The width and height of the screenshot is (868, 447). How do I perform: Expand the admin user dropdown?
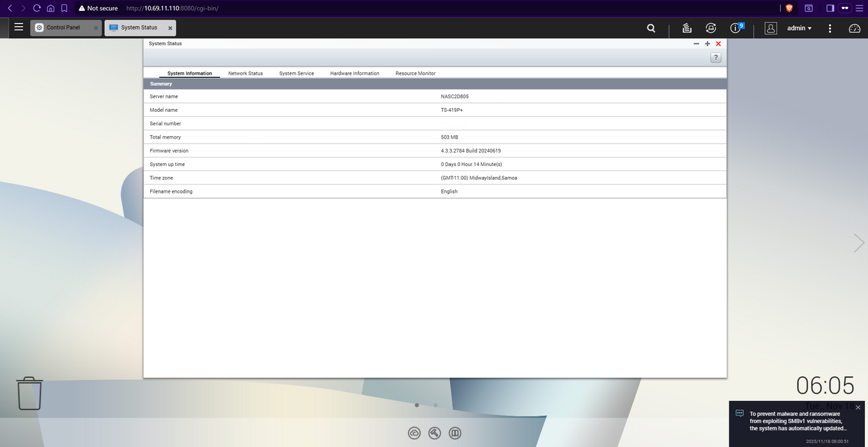799,28
